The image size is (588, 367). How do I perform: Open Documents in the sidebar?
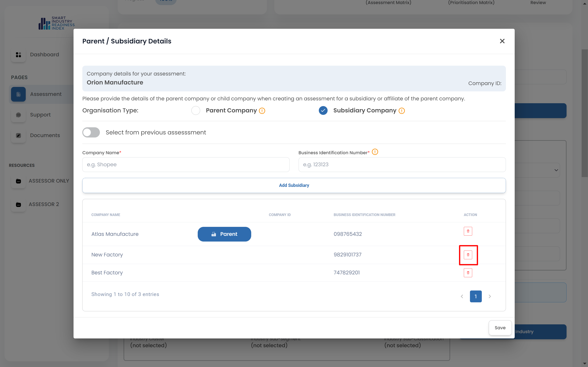click(x=45, y=135)
